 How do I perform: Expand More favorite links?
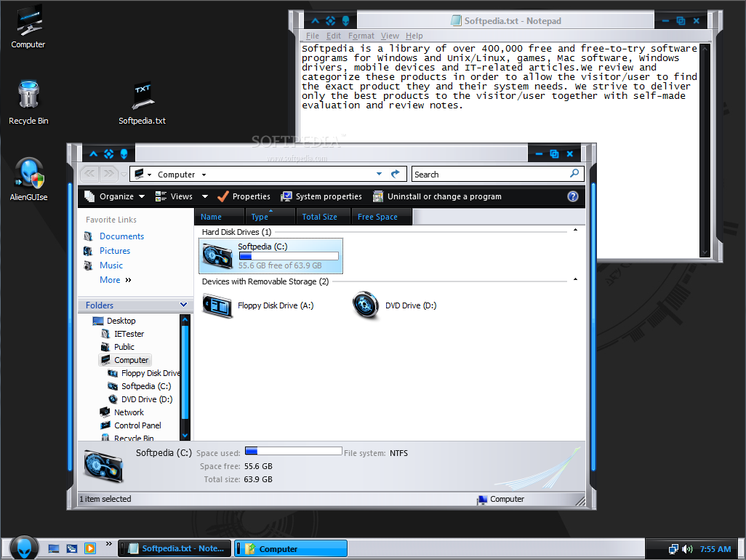pyautogui.click(x=115, y=280)
